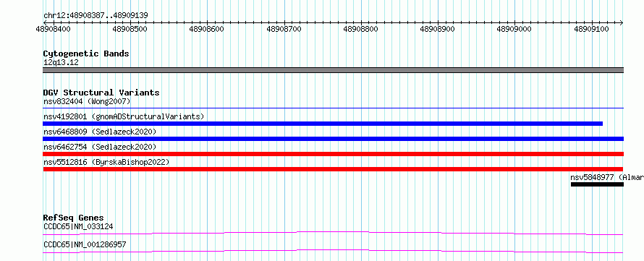Select the magenta CCDC65|NM_033124 intron line
Image resolution: width=644 pixels, height=261 pixels.
click(x=333, y=233)
